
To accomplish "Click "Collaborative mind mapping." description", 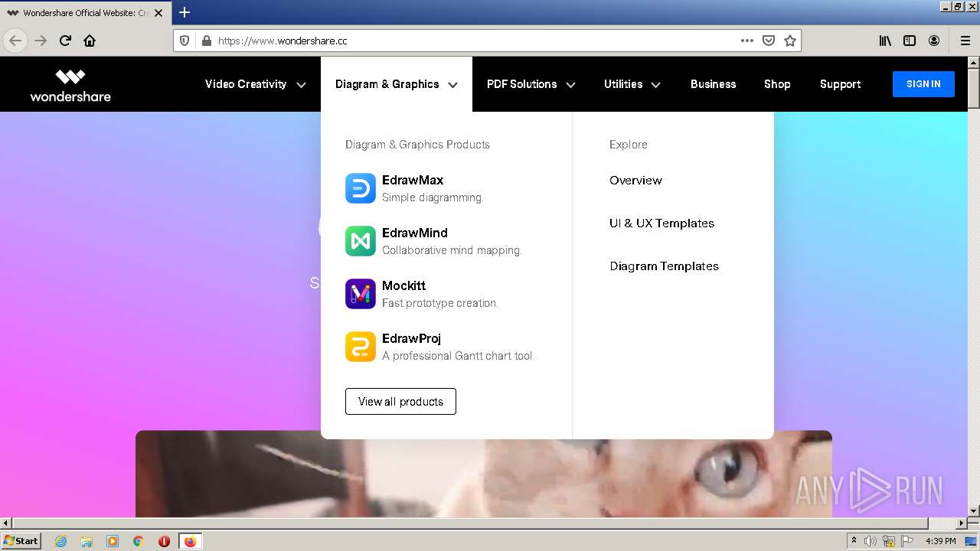I will (x=452, y=250).
